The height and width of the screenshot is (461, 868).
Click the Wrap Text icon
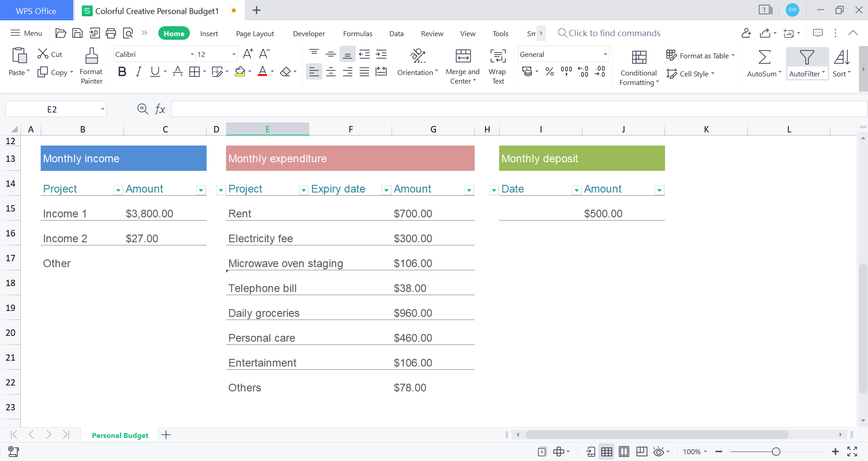coord(498,56)
